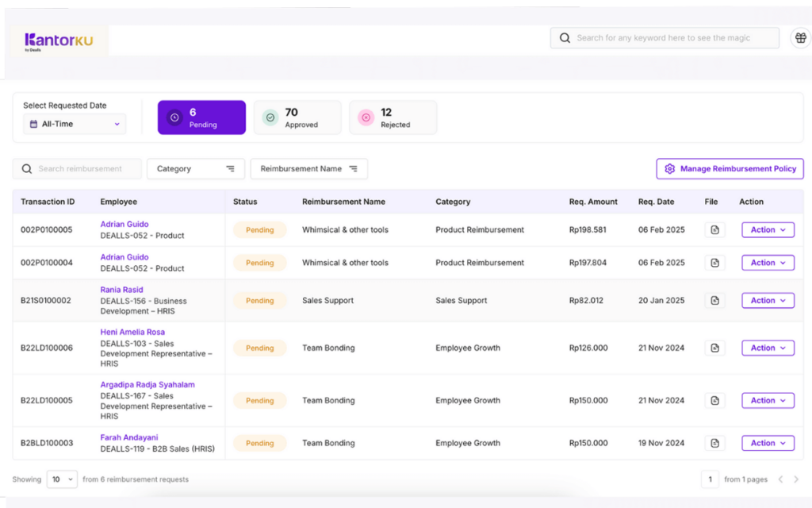Open employee link Adrian Guido in first row
Image resolution: width=812 pixels, height=508 pixels.
pos(124,225)
